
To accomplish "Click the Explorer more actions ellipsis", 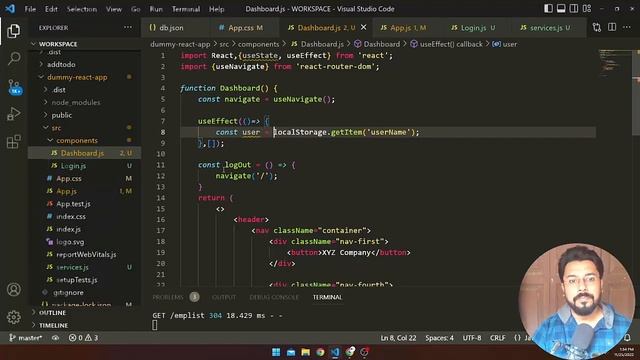I will click(x=128, y=27).
